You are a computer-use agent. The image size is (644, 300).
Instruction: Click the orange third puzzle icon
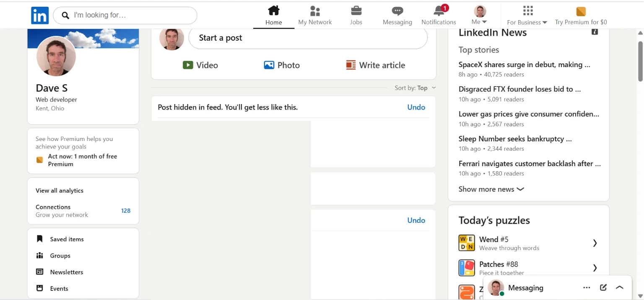467,292
